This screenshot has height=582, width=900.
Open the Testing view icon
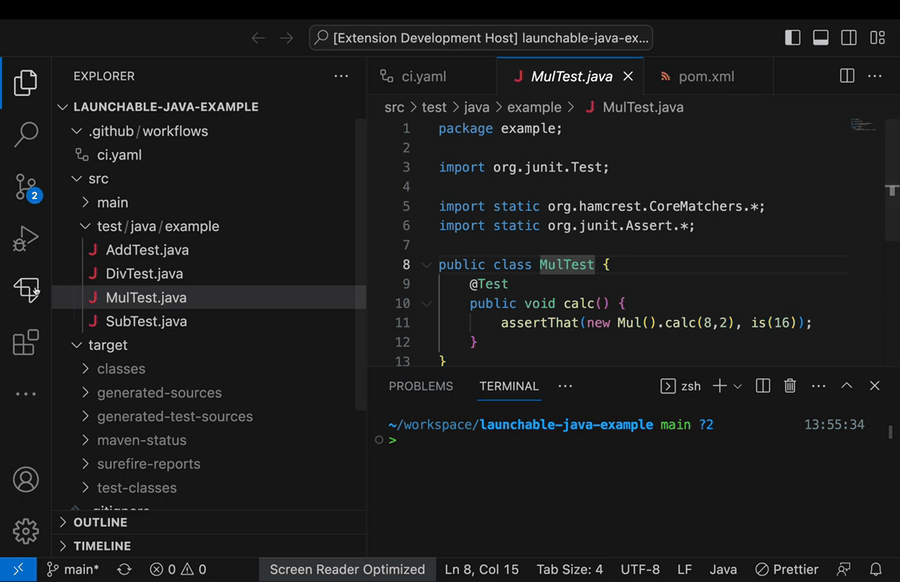point(26,289)
